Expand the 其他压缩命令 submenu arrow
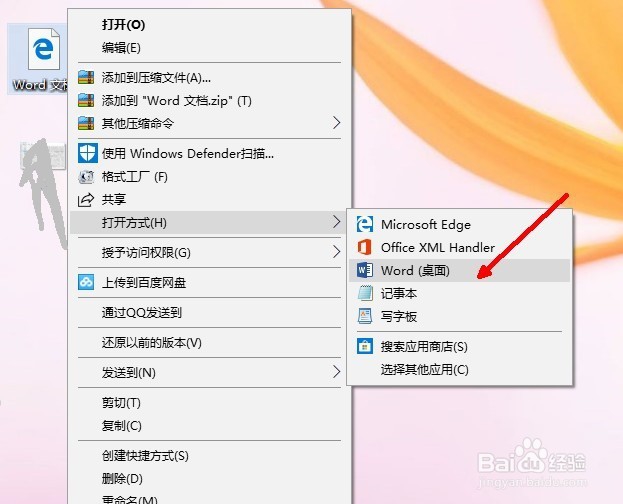Screen dimensions: 623x504 point(337,123)
